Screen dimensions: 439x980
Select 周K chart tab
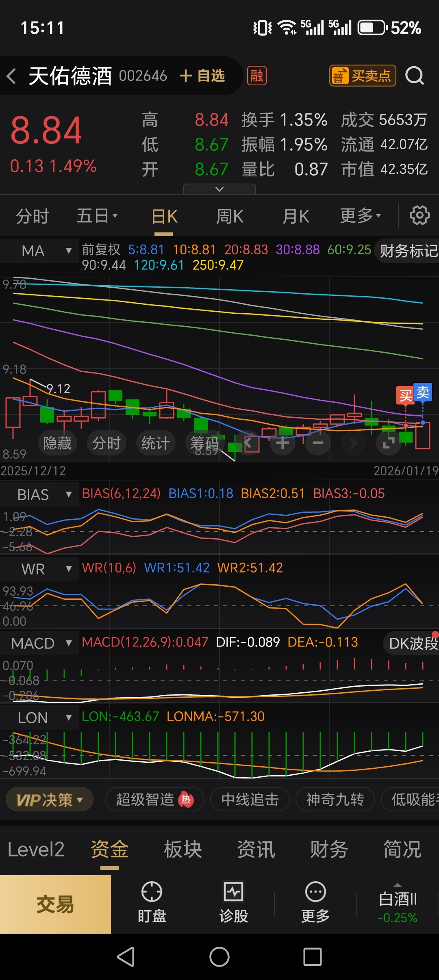[230, 216]
